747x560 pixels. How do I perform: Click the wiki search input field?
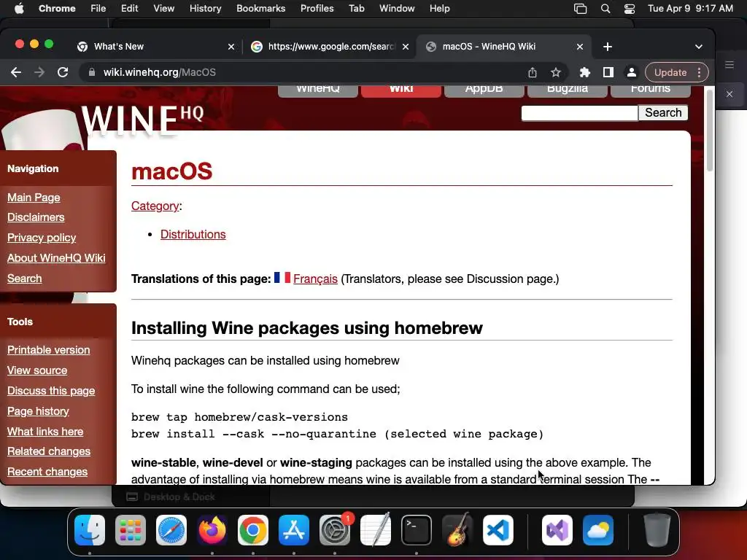579,113
